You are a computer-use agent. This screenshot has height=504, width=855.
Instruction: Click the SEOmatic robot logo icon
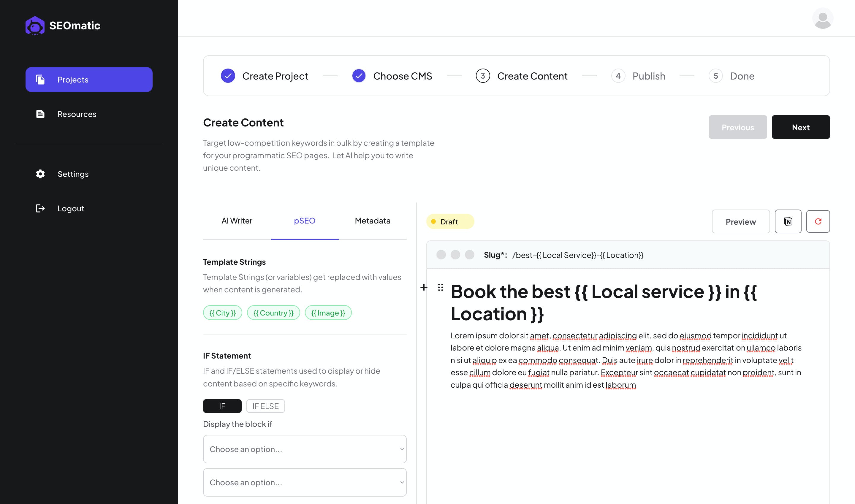click(35, 26)
